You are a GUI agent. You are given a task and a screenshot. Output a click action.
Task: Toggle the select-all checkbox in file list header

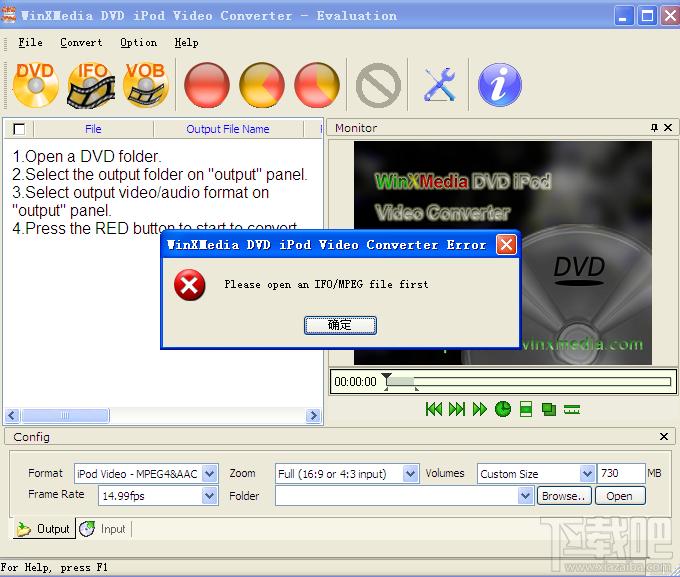click(19, 129)
